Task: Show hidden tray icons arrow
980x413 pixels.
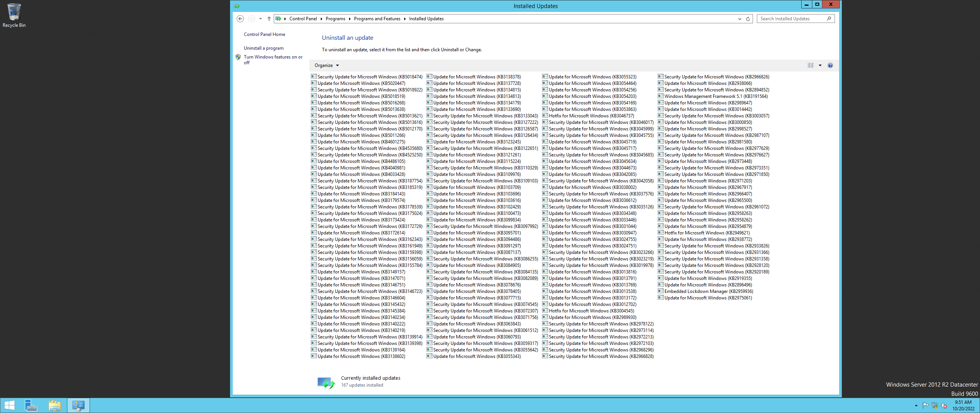Action: click(x=916, y=405)
